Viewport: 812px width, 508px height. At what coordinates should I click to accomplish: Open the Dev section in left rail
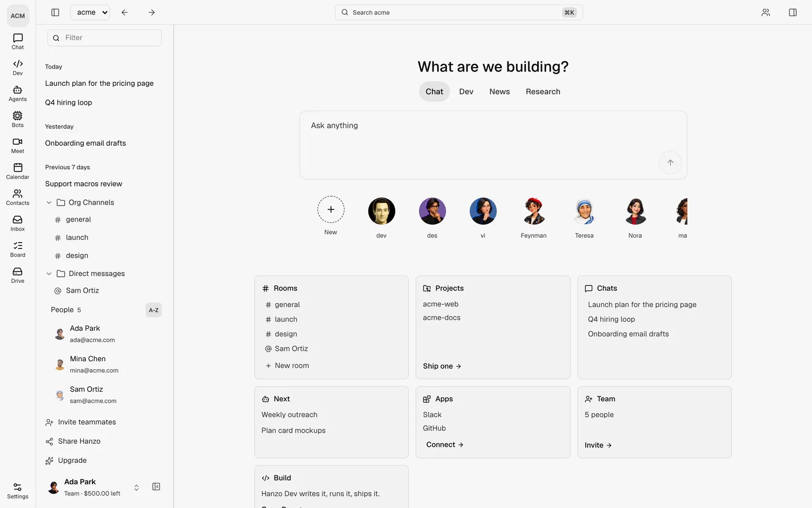(17, 68)
